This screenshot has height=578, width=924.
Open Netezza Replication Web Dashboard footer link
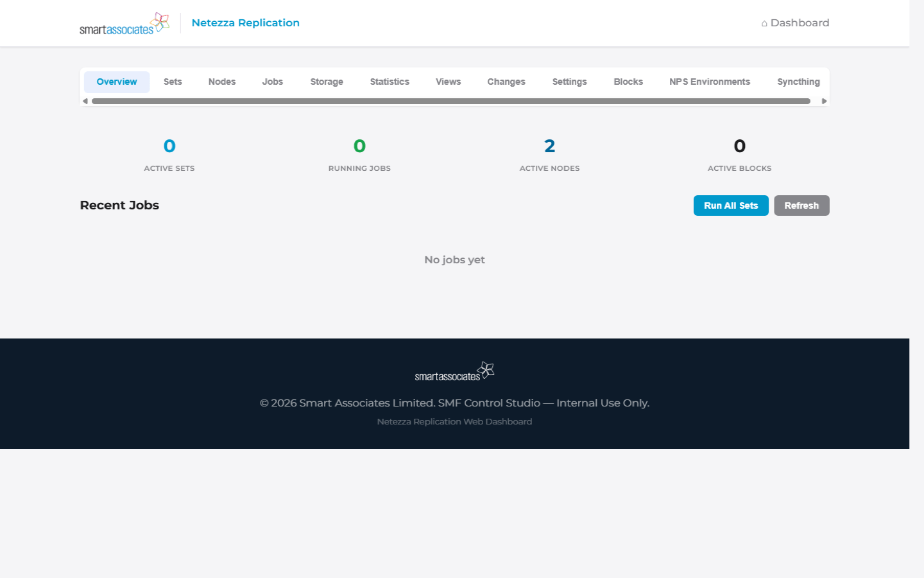454,421
